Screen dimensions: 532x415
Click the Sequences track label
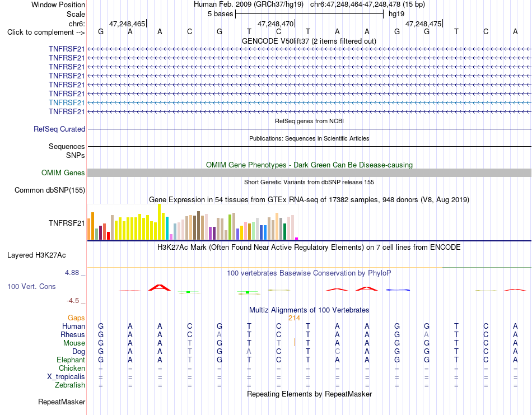click(x=67, y=146)
